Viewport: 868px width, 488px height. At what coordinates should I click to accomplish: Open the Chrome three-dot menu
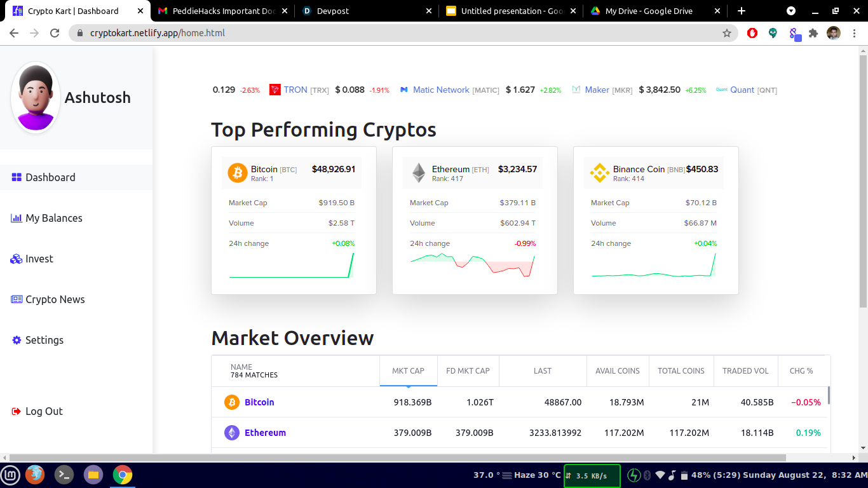(854, 33)
